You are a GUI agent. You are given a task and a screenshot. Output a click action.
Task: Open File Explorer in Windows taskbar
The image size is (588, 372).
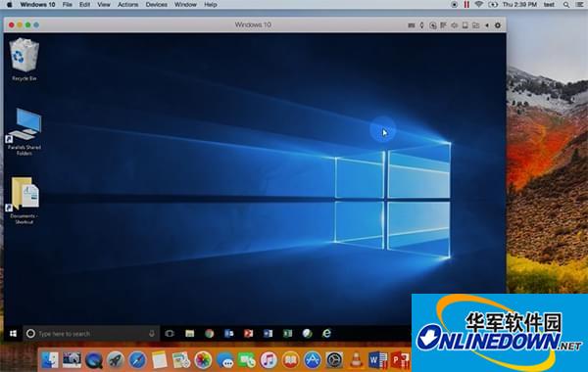click(x=190, y=334)
